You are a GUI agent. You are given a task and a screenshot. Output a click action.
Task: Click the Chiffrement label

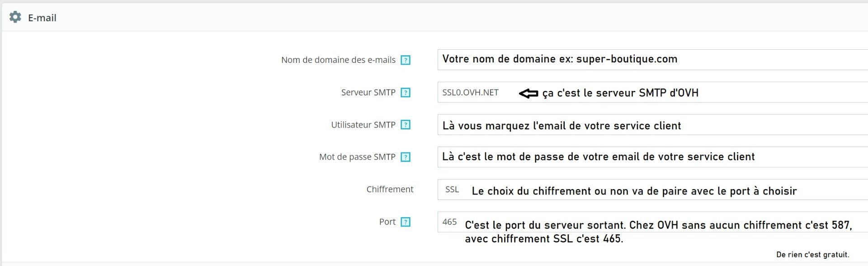(x=390, y=189)
